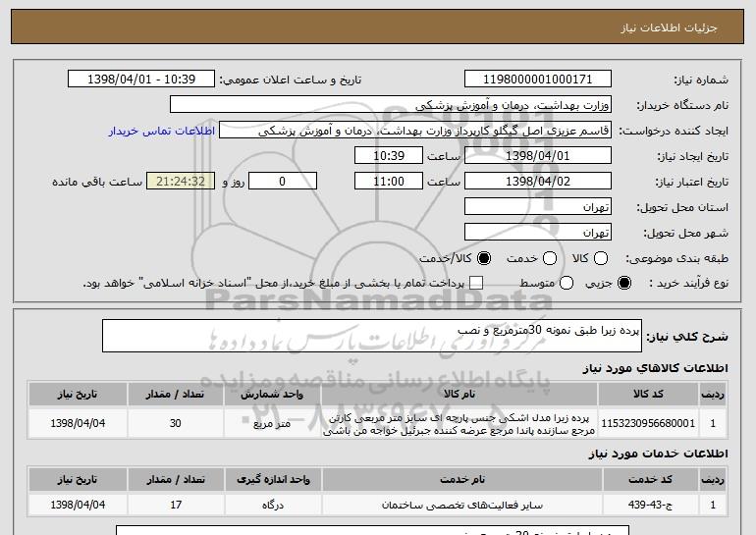Click the unit cell متر مربع
The height and width of the screenshot is (535, 756).
pos(272,424)
